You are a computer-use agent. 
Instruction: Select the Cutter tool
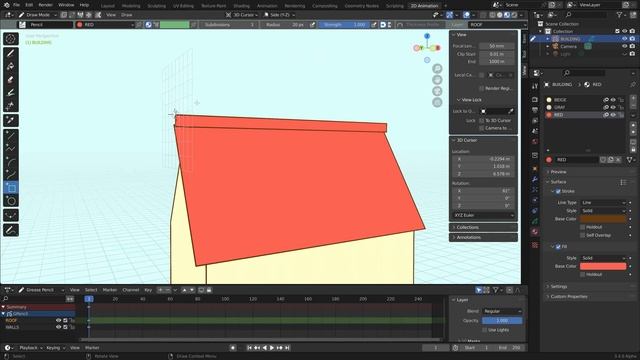point(11,106)
